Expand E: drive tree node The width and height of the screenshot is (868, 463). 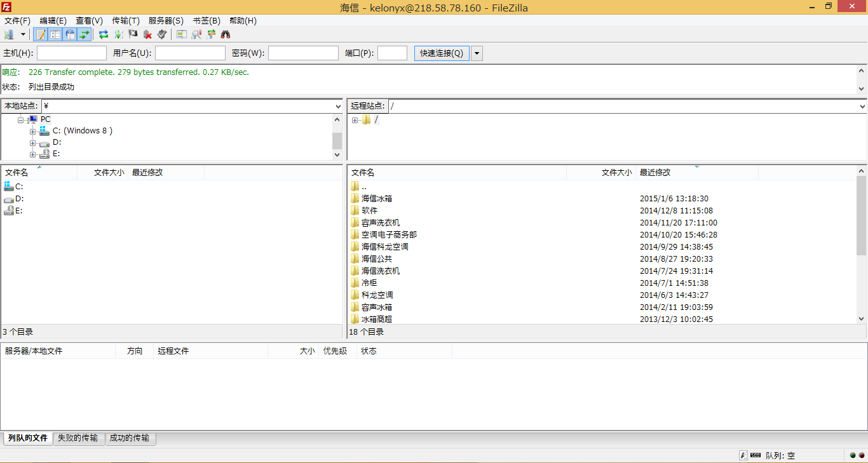[32, 154]
